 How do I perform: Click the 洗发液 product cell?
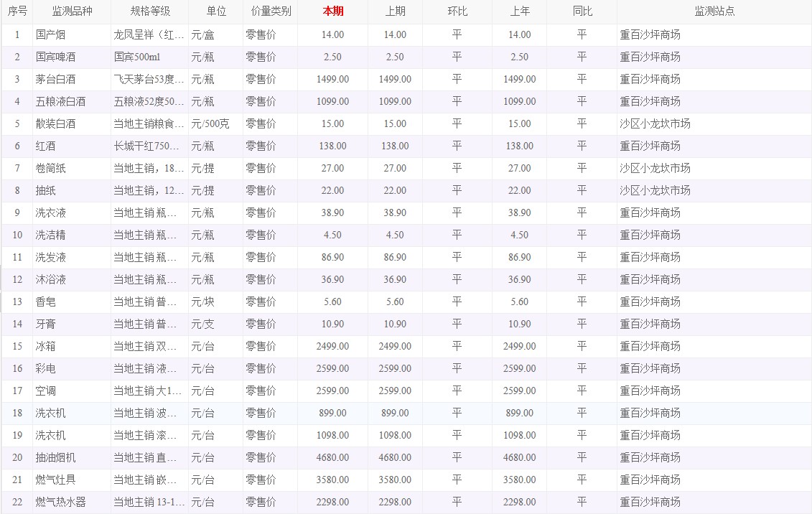(50, 257)
